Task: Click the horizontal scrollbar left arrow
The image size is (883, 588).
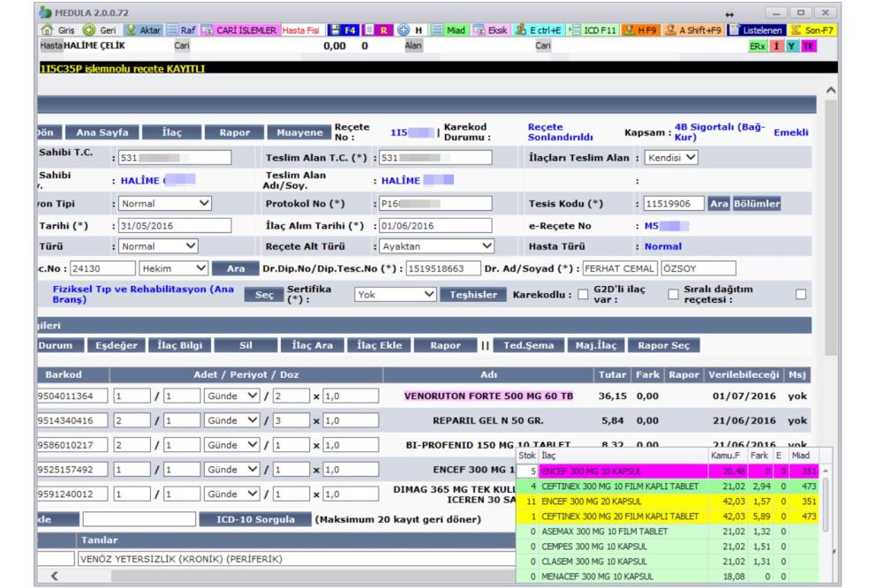Action: click(x=55, y=576)
